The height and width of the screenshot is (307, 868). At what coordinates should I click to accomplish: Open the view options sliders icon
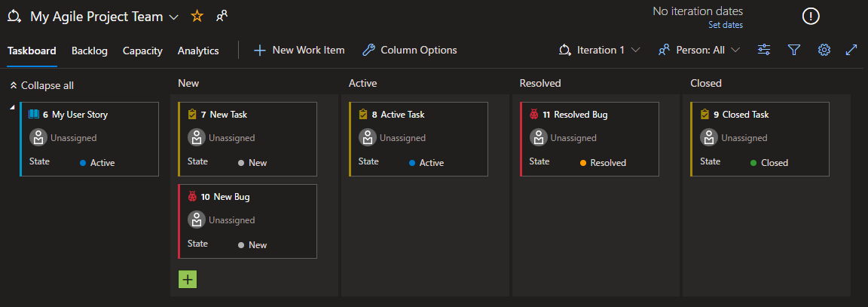[x=764, y=50]
